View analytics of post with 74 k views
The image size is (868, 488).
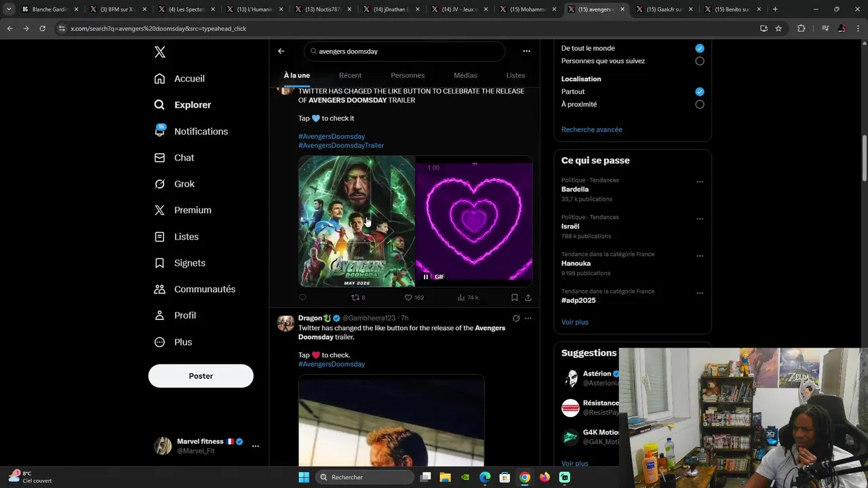coord(468,298)
